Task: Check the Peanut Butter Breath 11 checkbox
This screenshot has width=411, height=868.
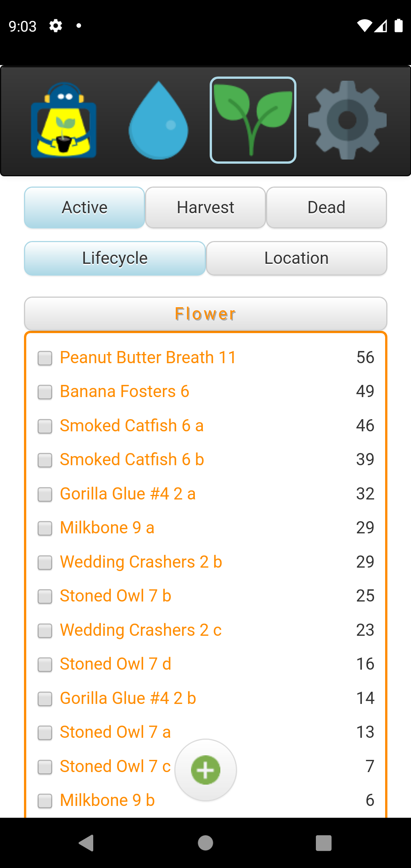Action: pos(45,358)
